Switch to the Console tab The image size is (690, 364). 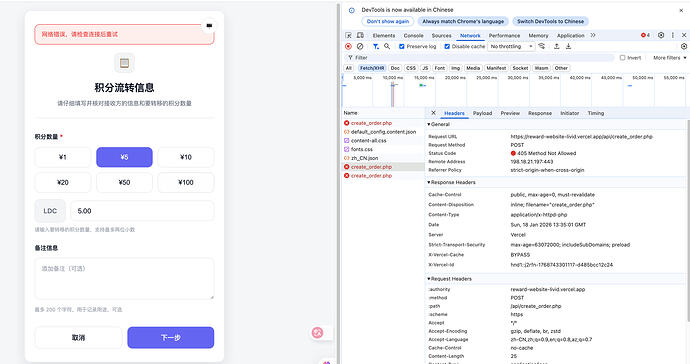[x=414, y=35]
